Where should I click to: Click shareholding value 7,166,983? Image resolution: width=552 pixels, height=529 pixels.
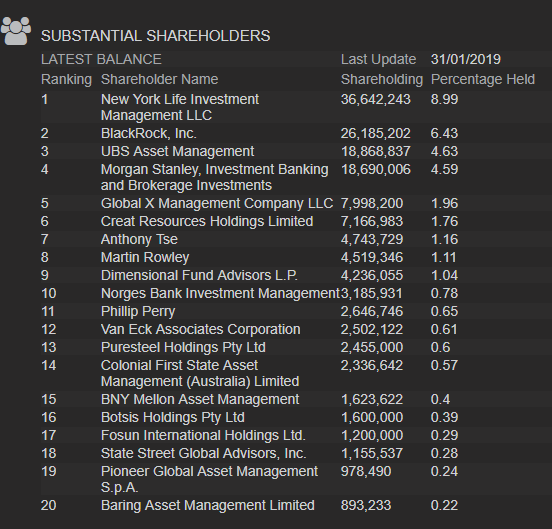372,222
